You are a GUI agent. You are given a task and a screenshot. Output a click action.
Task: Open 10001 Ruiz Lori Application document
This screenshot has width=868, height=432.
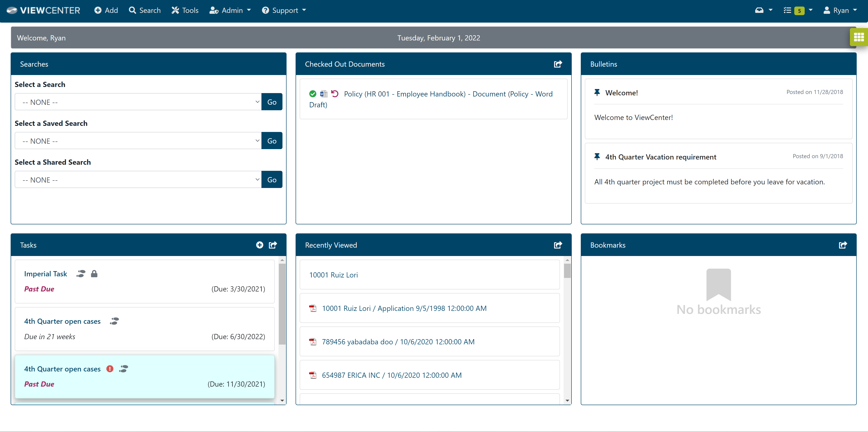[404, 308]
